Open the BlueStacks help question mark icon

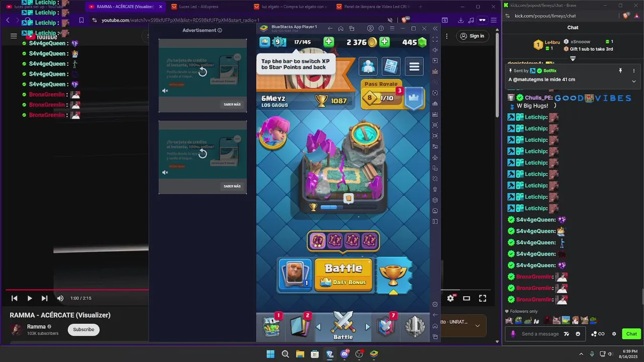click(381, 29)
